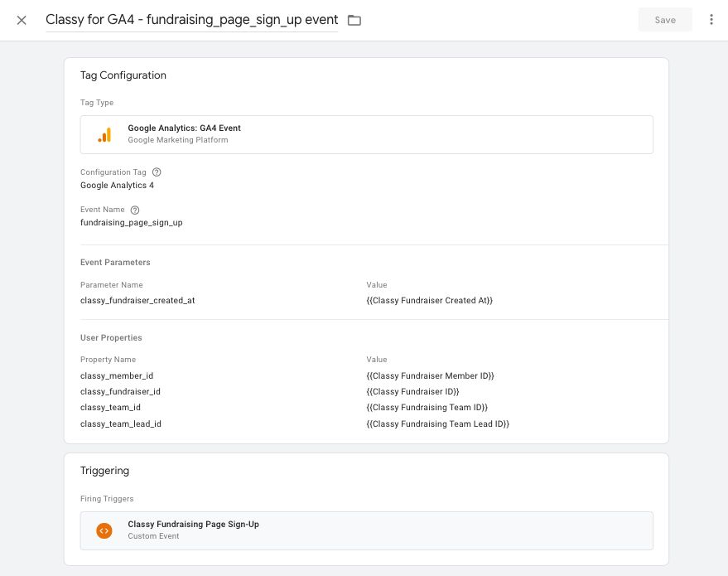
Task: Click the Event Parameters section label
Action: (x=115, y=263)
